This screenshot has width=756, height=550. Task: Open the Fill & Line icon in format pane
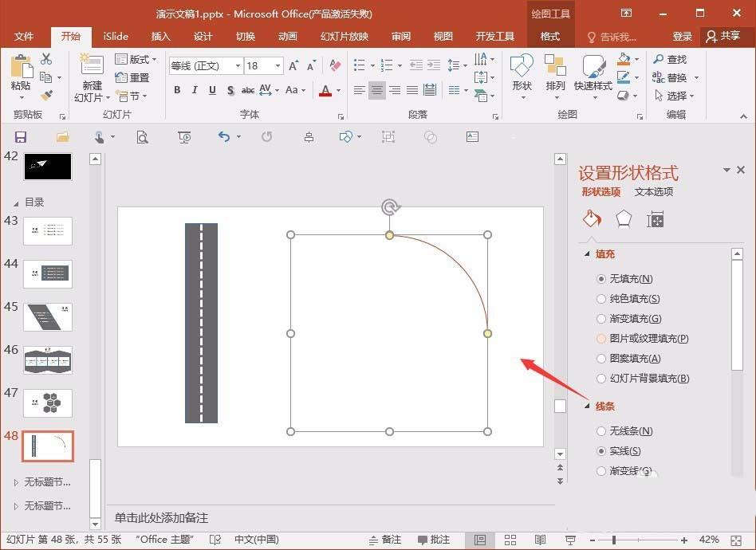tap(591, 218)
